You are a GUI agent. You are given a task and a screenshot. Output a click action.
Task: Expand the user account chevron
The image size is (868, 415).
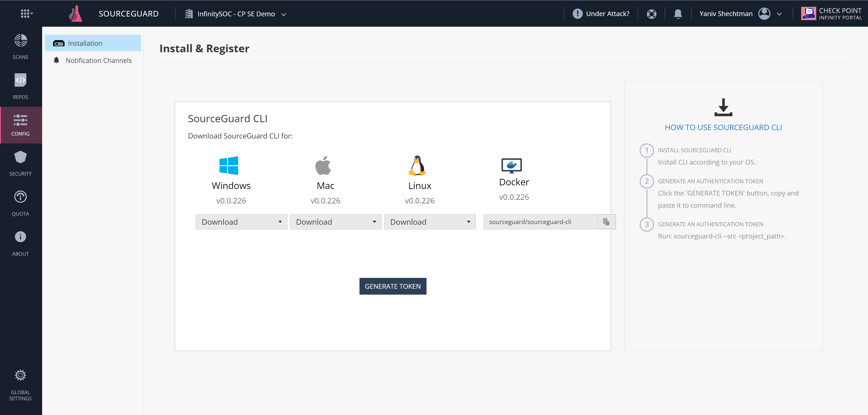(x=779, y=14)
